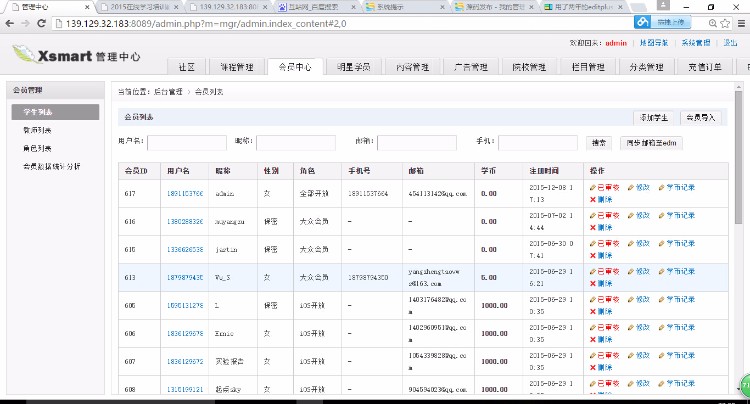Click the red X delete icon for member 607
Screen dimensions: 750x404
(593, 367)
